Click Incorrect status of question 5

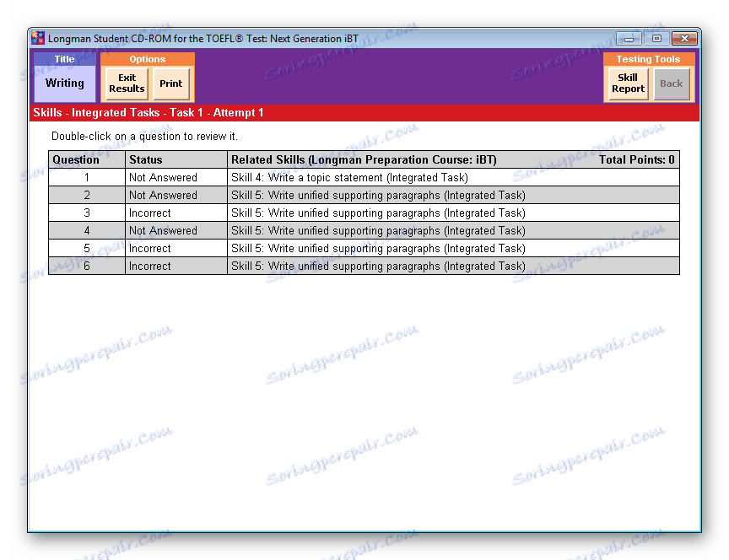(x=149, y=248)
